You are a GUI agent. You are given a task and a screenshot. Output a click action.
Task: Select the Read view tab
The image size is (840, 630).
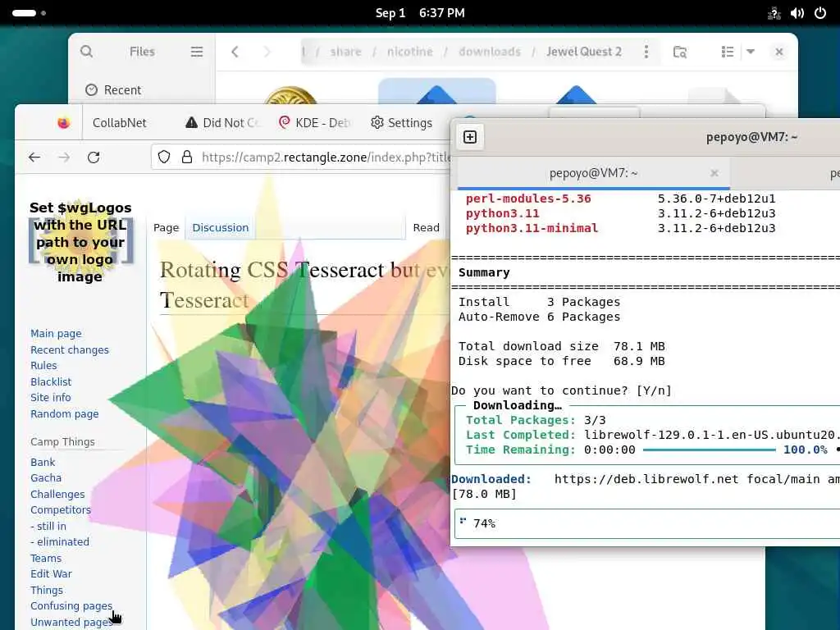(426, 228)
